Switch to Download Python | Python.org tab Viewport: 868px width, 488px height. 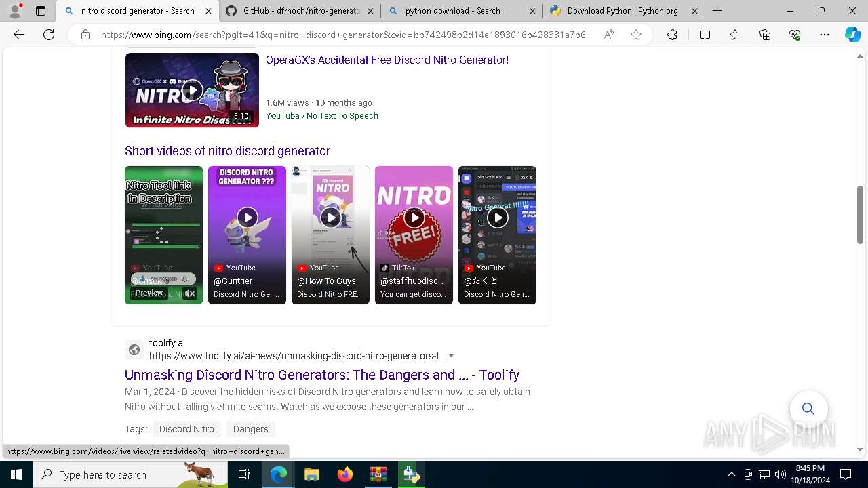(623, 11)
